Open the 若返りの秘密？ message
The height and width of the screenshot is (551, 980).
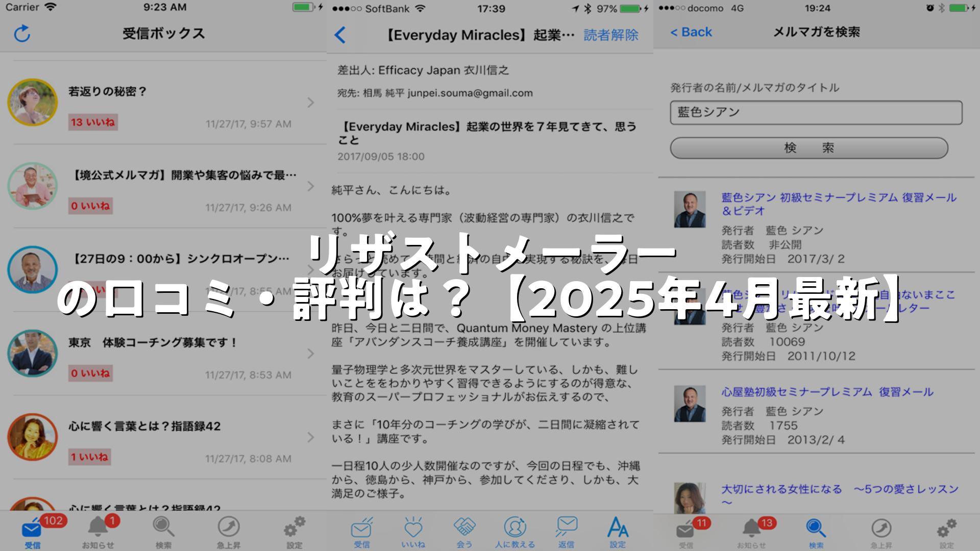coord(163,103)
